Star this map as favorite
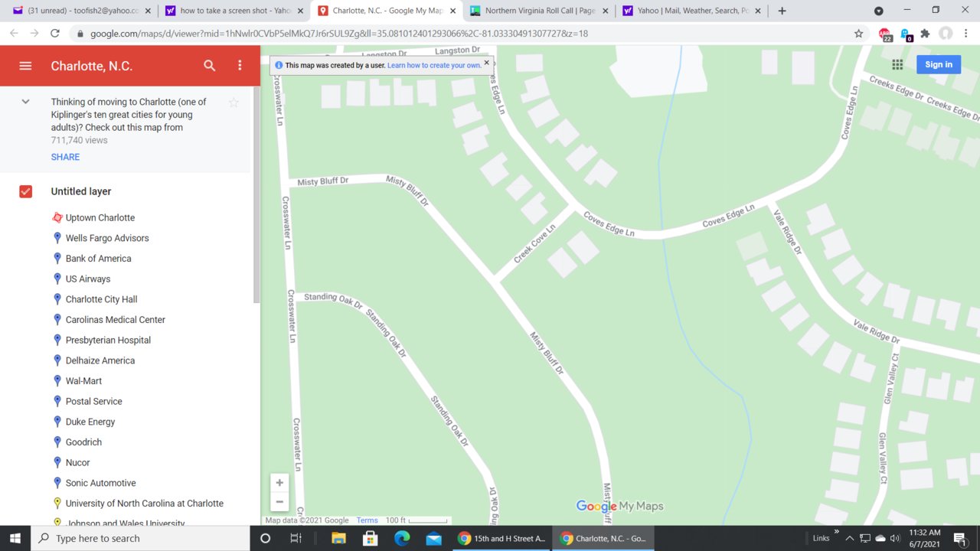 [x=234, y=103]
